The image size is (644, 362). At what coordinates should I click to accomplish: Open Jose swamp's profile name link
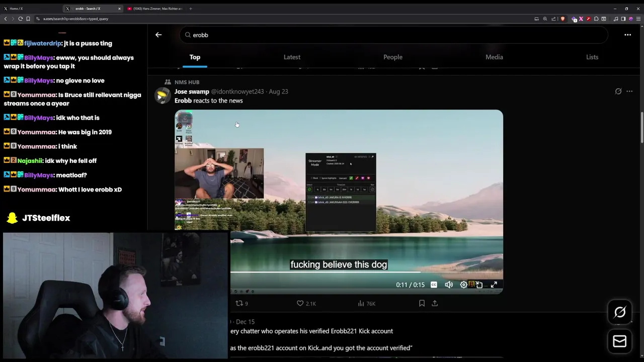(x=192, y=92)
